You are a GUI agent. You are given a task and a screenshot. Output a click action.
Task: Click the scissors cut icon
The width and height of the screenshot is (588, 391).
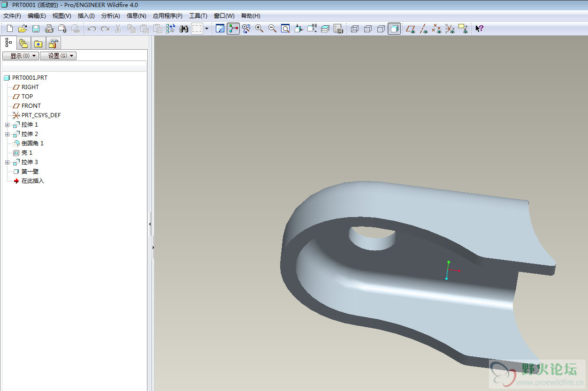[x=118, y=29]
